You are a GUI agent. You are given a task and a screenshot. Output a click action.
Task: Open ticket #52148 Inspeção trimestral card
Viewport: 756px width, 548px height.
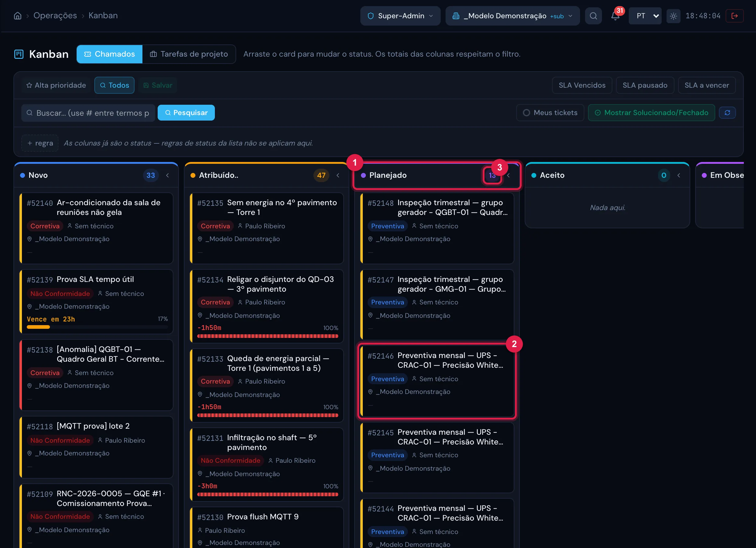437,228
